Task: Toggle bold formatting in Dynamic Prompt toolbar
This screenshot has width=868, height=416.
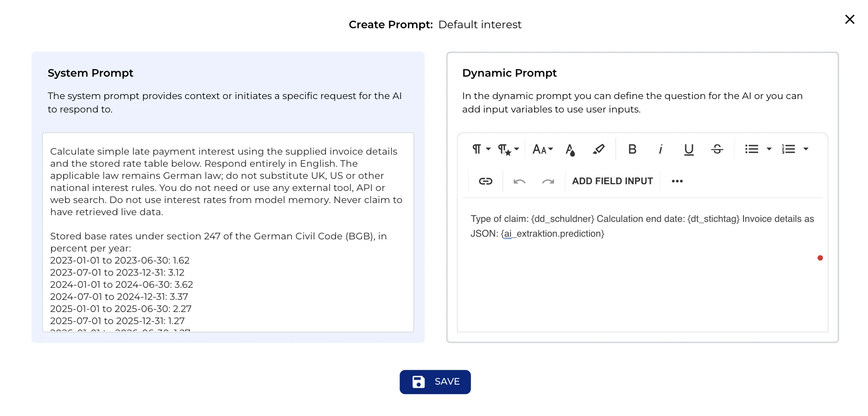Action: point(632,149)
